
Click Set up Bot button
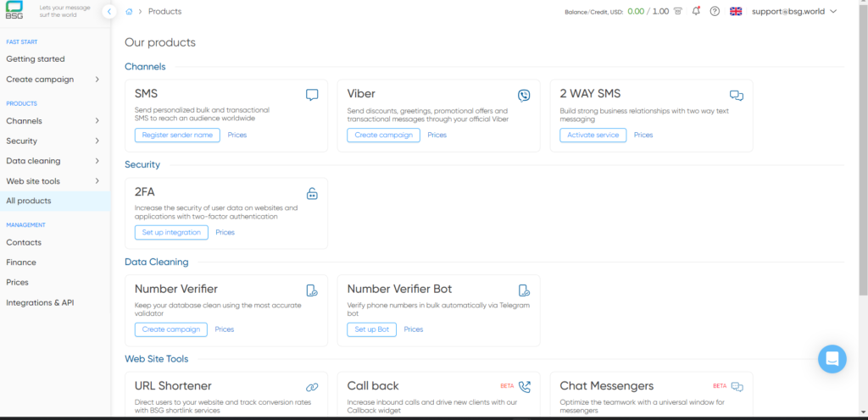pos(372,329)
